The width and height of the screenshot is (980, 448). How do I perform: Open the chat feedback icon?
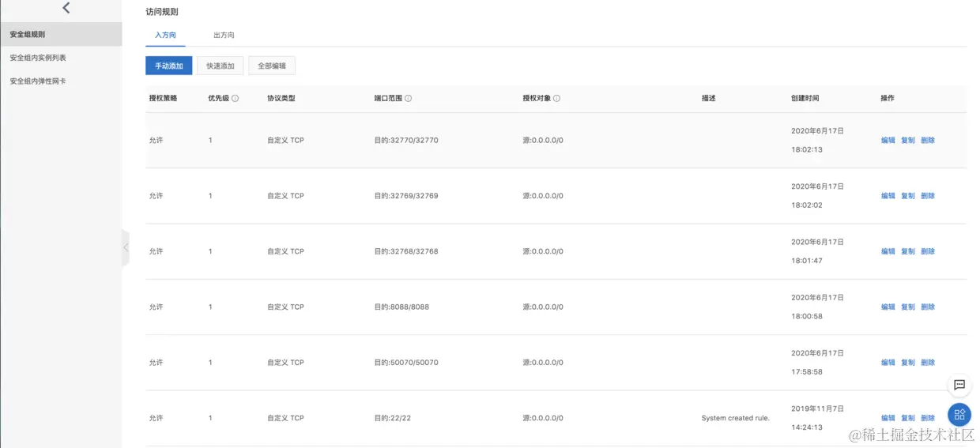pyautogui.click(x=959, y=385)
